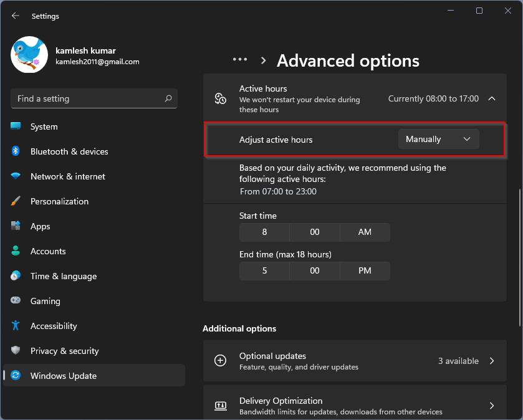This screenshot has height=420, width=523.
Task: Expand the Delivery Optimization entry
Action: click(x=492, y=405)
